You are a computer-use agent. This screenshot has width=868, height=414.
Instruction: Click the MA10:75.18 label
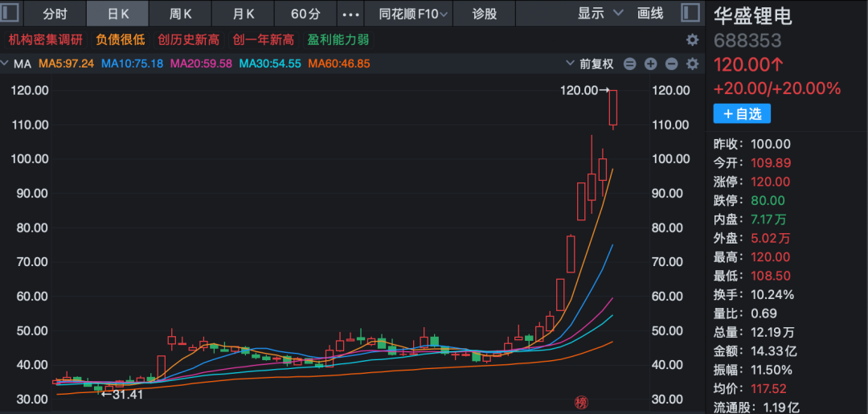133,64
